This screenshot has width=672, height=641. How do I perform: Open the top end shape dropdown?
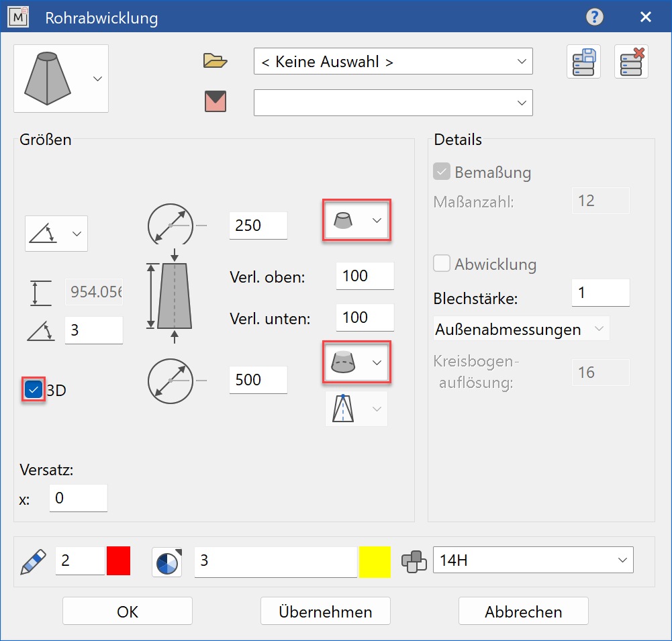[356, 220]
